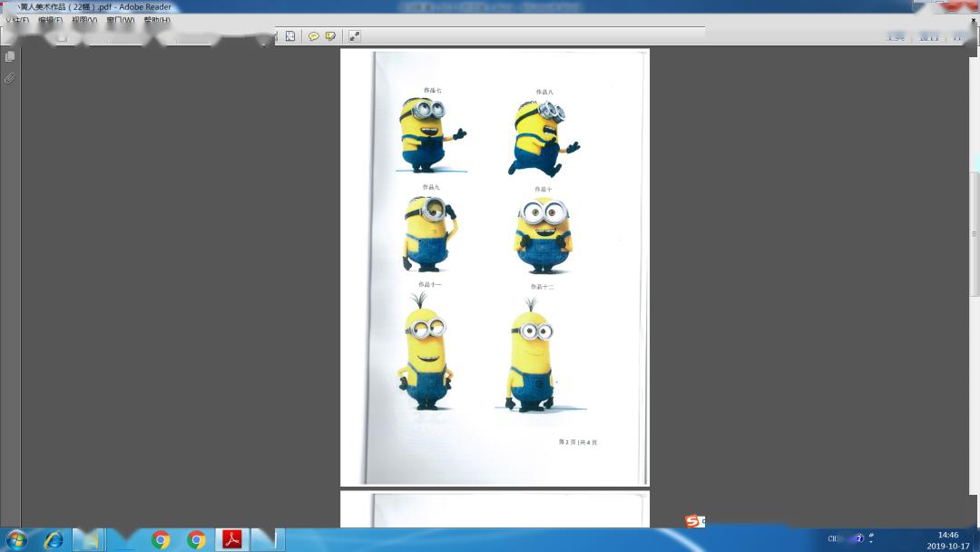Open the page thumbnails panel
The image size is (980, 552).
(x=10, y=56)
